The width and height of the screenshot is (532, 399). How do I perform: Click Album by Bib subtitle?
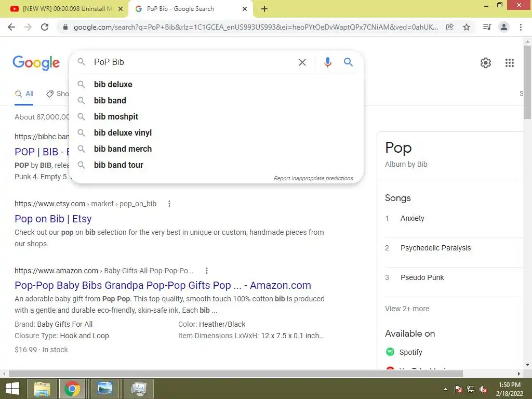point(406,164)
